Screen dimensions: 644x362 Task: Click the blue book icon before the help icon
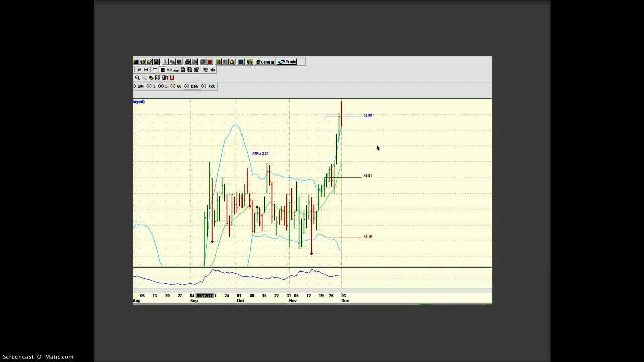(241, 62)
